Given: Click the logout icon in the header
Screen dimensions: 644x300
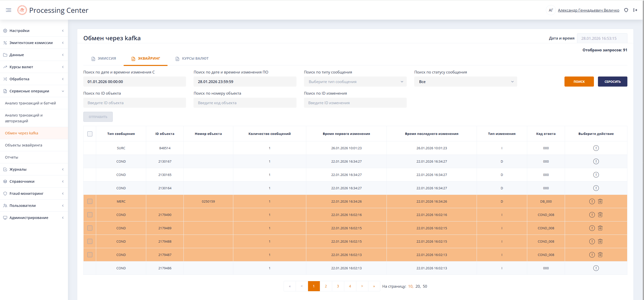Looking at the screenshot, I should click(635, 10).
